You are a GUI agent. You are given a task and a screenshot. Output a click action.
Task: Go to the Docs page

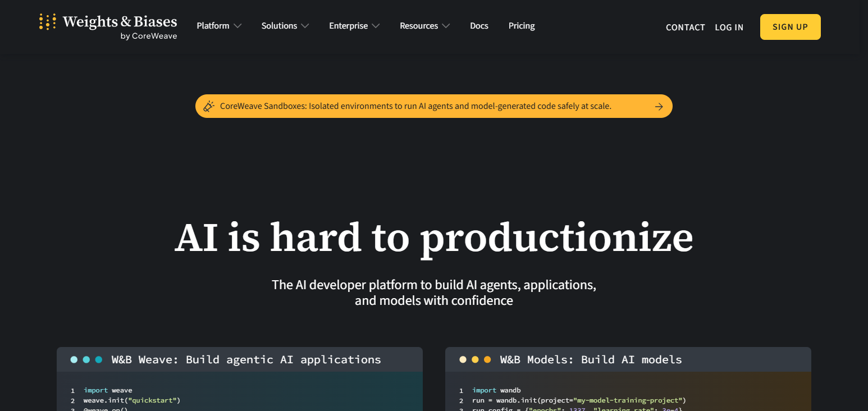[x=479, y=26]
